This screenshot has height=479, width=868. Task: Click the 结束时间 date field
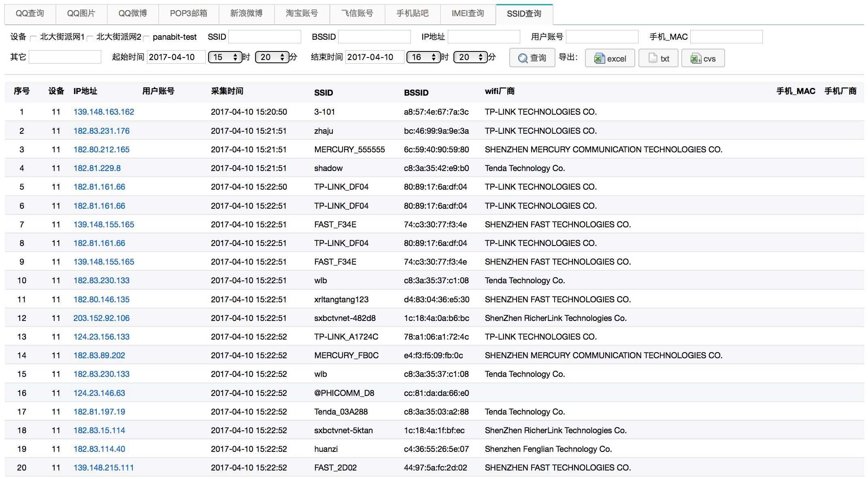click(x=374, y=57)
